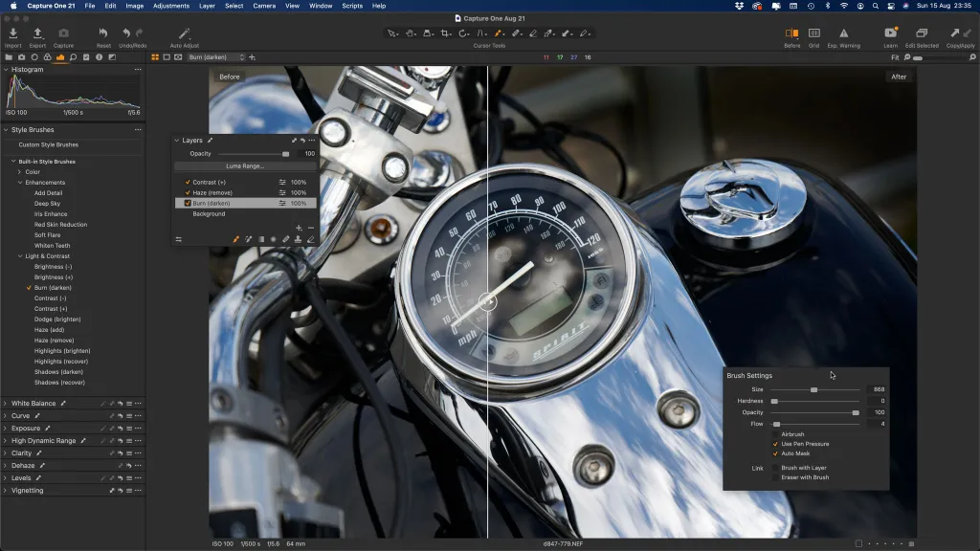This screenshot has width=980, height=551.
Task: Open the Metadata info tool tab
Action: [99, 56]
